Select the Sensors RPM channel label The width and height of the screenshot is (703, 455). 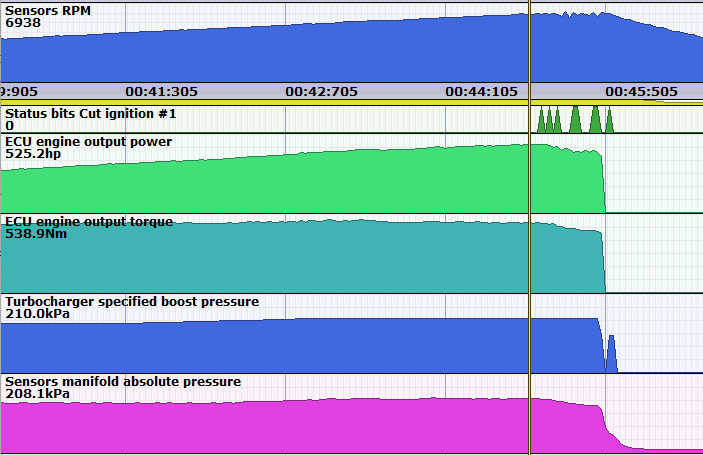[48, 11]
